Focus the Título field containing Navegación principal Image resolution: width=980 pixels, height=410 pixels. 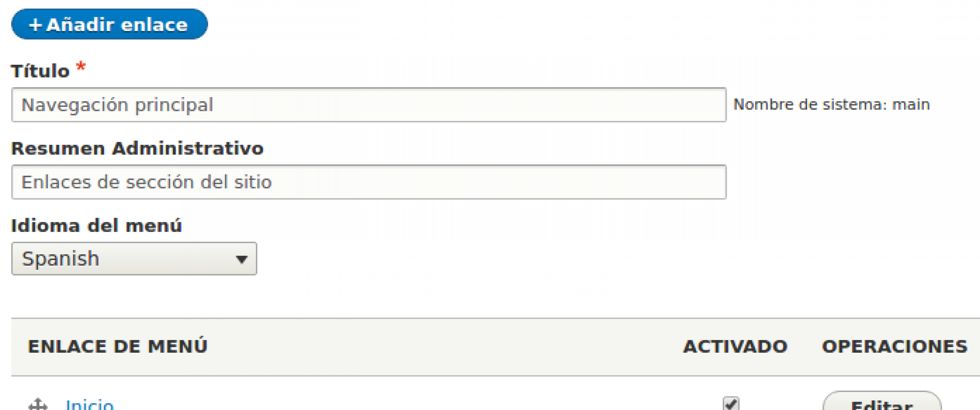click(369, 105)
